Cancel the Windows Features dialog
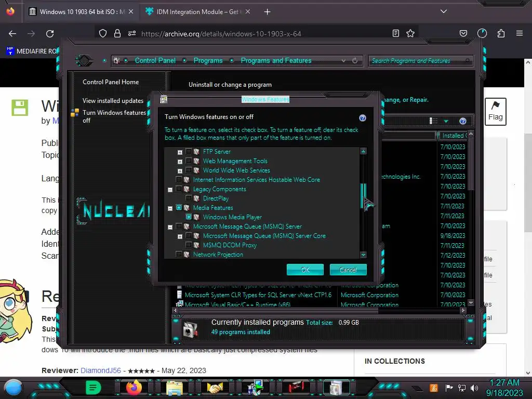 pos(348,270)
